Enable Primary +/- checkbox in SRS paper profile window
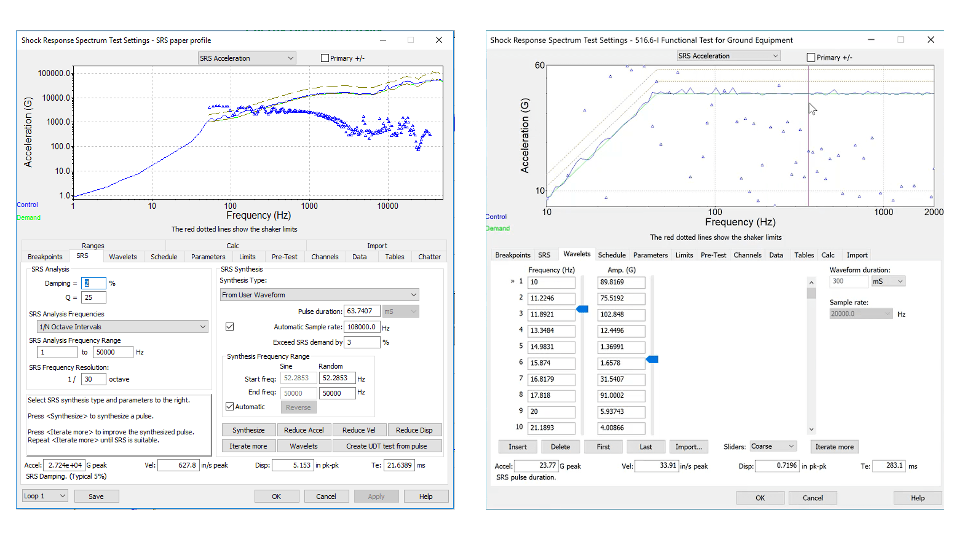Screen dimensions: 960x540 325,58
